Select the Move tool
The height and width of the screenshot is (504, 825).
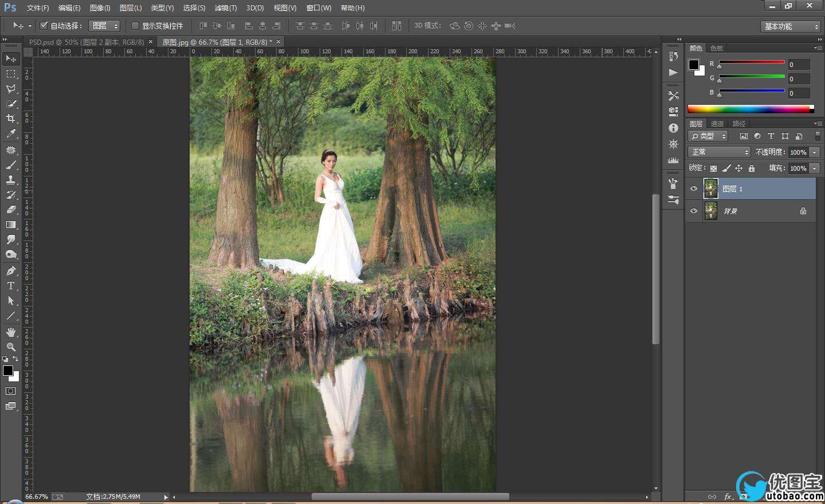10,58
